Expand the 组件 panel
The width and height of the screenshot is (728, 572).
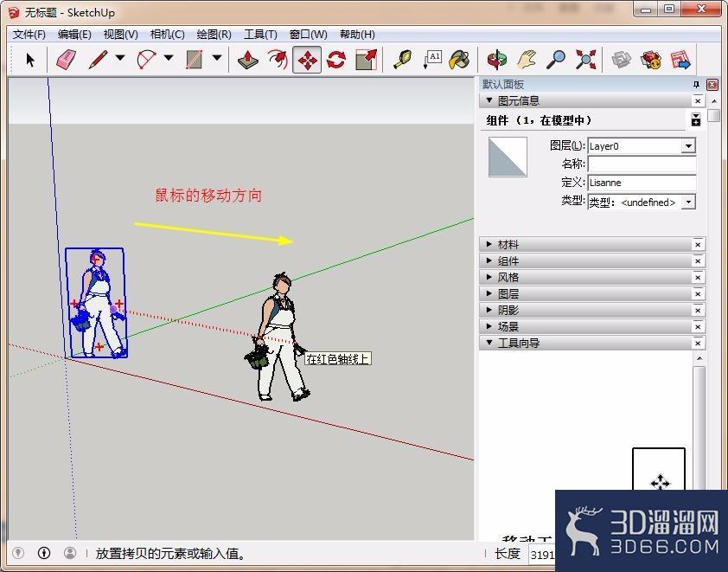click(489, 260)
